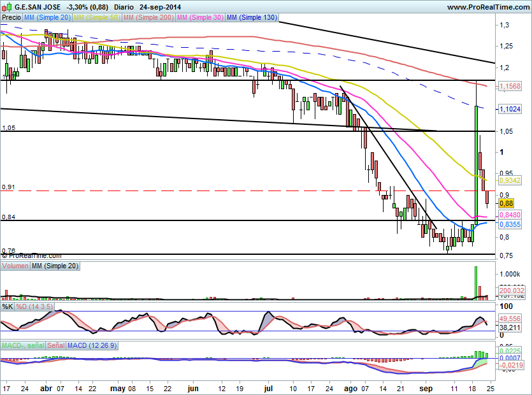The width and height of the screenshot is (532, 395).
Task: Click the yellow 0,88 current price tag
Action: coord(506,203)
